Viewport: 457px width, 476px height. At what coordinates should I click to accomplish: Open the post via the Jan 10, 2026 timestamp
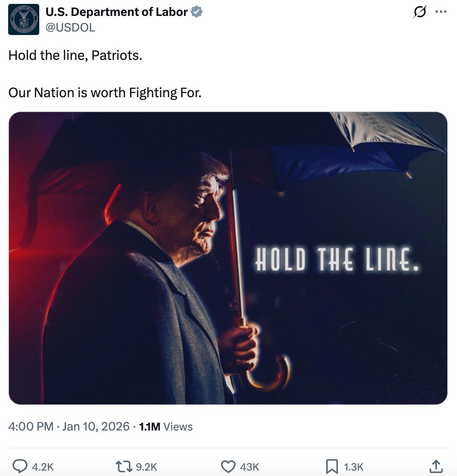[94, 426]
